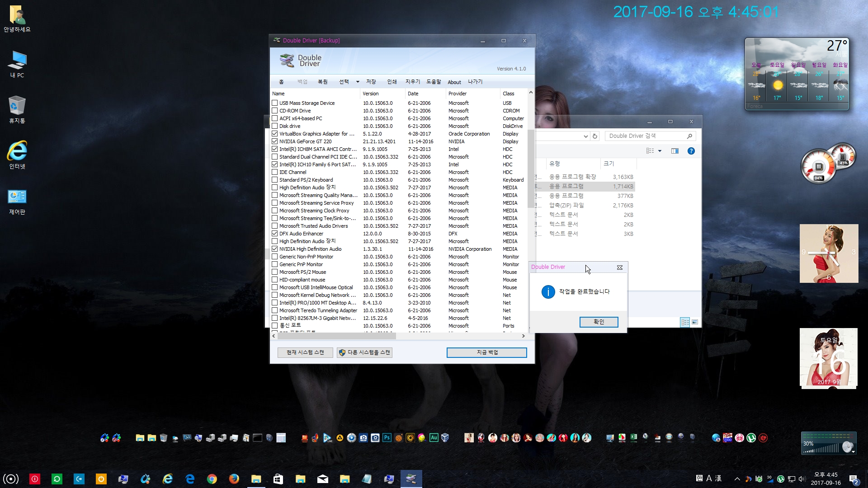Image resolution: width=868 pixels, height=488 pixels.
Task: Show hidden system tray icons chevron
Action: click(737, 479)
